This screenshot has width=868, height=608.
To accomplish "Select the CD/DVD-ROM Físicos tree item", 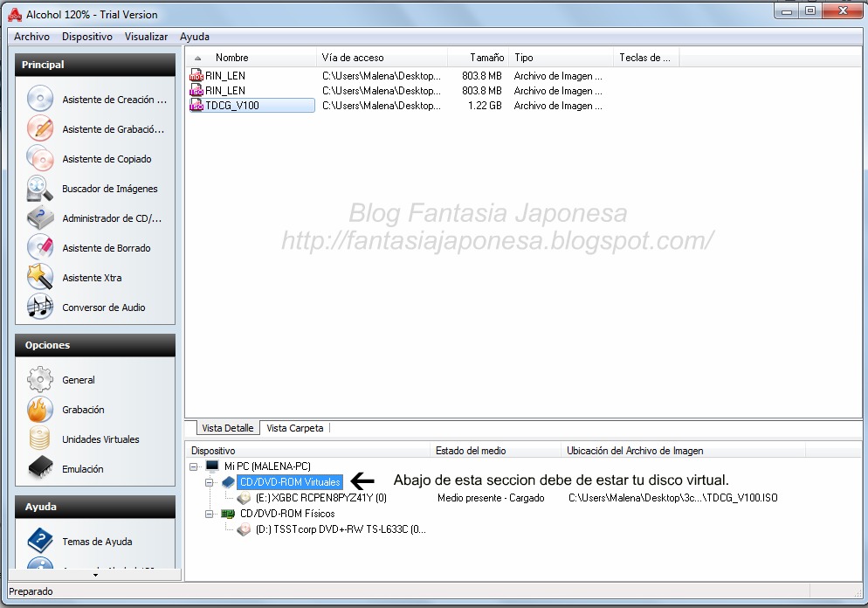I will coord(287,514).
